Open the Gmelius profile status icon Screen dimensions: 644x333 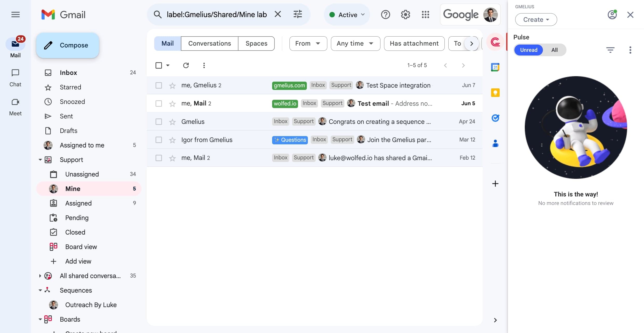[x=612, y=15]
